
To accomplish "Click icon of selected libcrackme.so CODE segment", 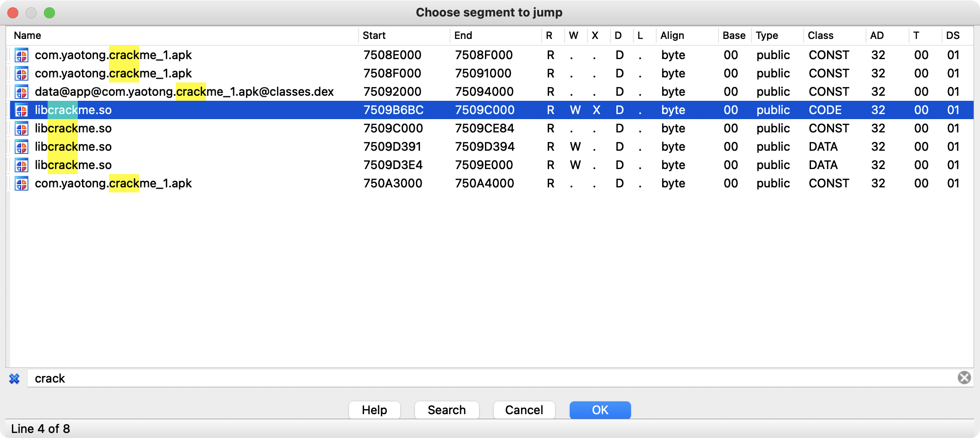I will click(22, 110).
